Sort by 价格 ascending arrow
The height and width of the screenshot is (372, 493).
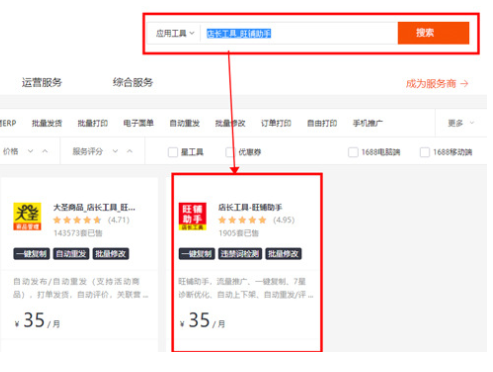pos(45,151)
